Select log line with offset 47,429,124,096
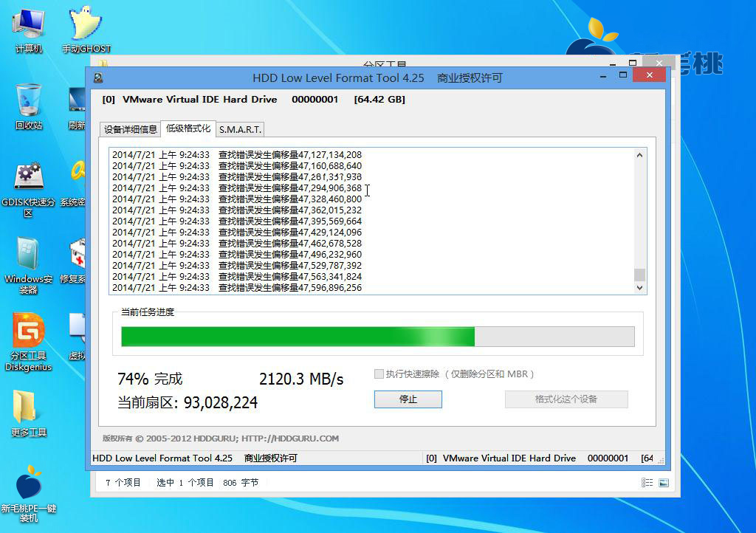Image resolution: width=756 pixels, height=533 pixels. click(237, 233)
